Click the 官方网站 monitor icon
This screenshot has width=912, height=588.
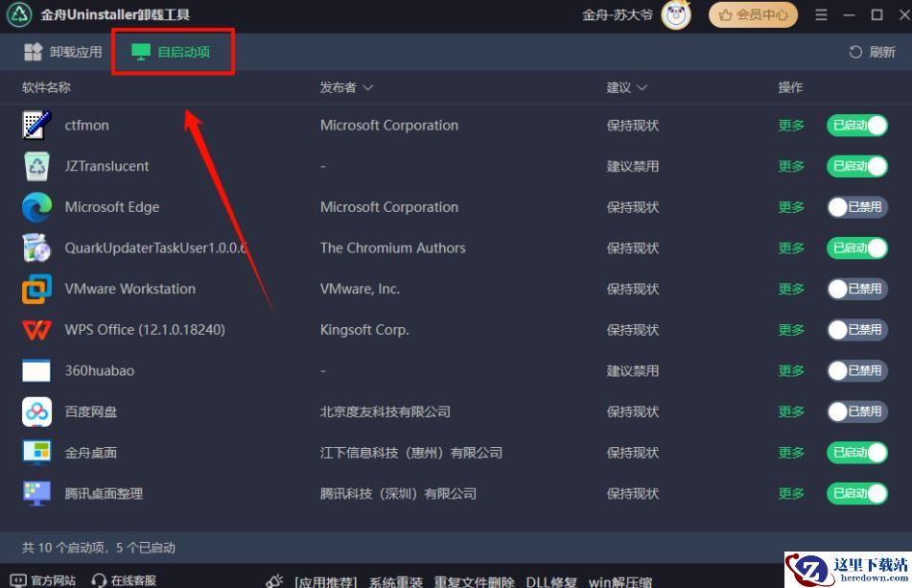click(18, 580)
